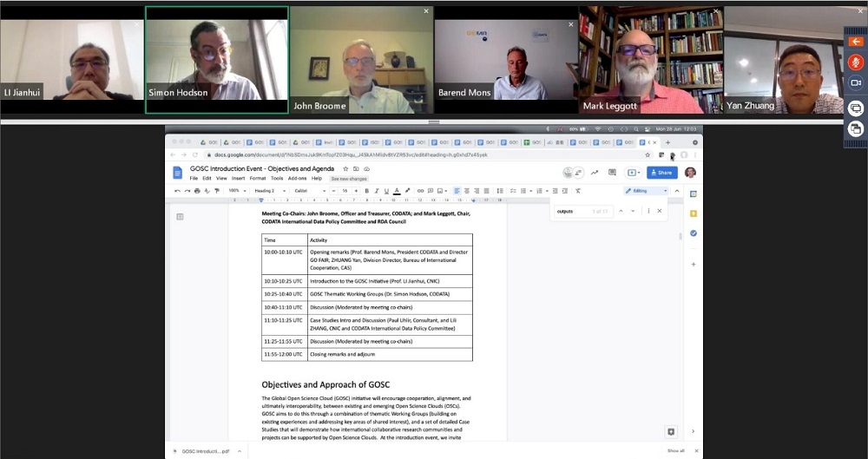Center align the text
The height and width of the screenshot is (459, 868).
pyautogui.click(x=467, y=191)
